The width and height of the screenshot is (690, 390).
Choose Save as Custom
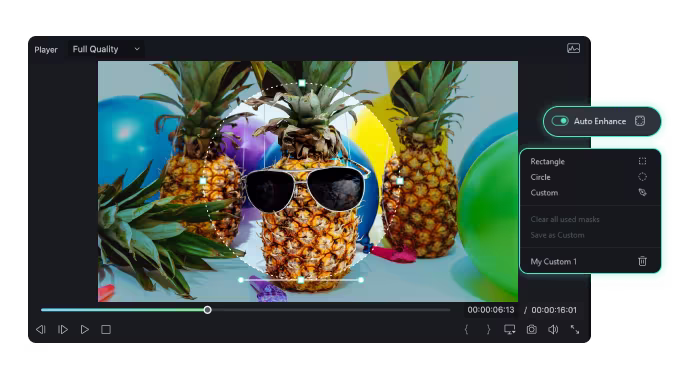coord(557,235)
